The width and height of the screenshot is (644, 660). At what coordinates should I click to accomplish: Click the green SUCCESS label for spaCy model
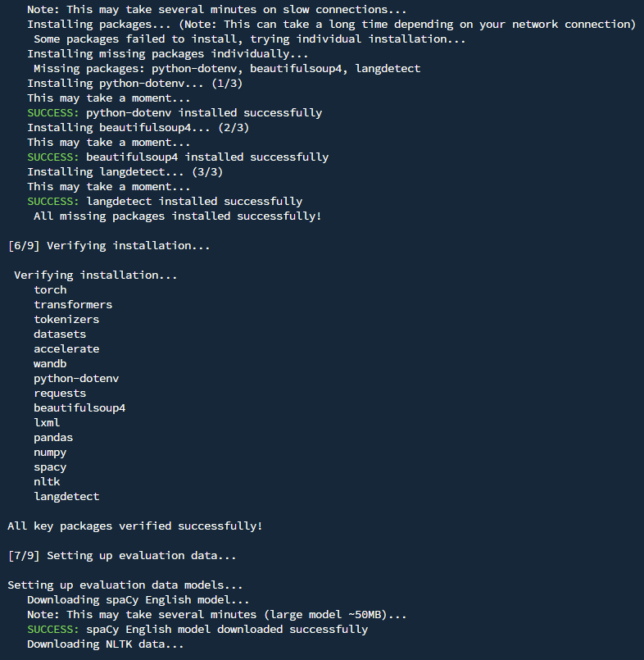point(52,630)
